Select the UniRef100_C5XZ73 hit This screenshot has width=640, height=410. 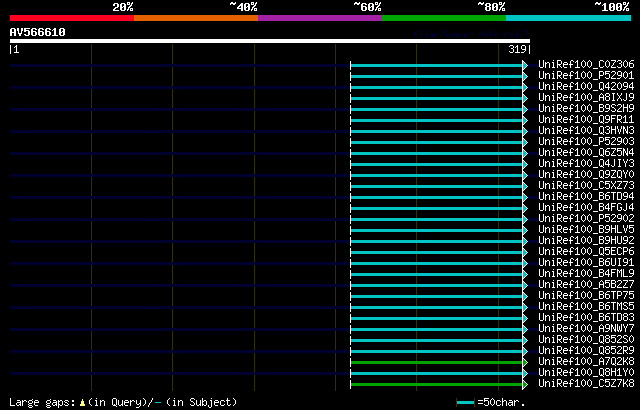586,186
